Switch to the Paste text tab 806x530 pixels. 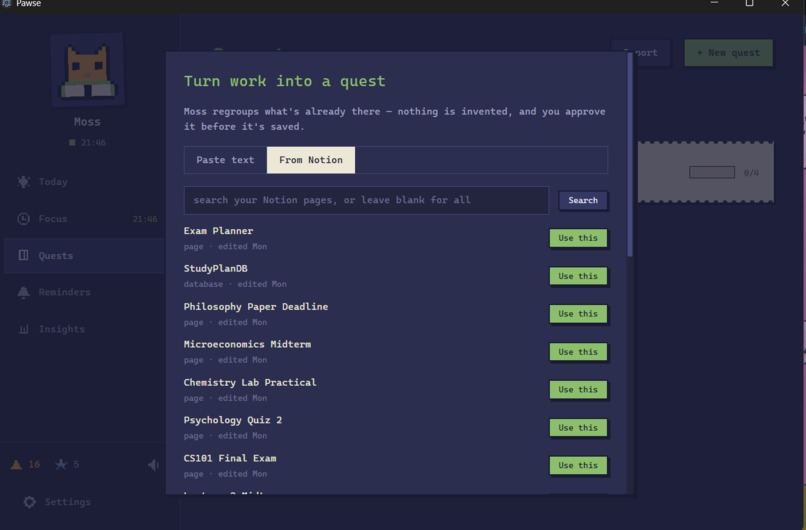coord(225,160)
